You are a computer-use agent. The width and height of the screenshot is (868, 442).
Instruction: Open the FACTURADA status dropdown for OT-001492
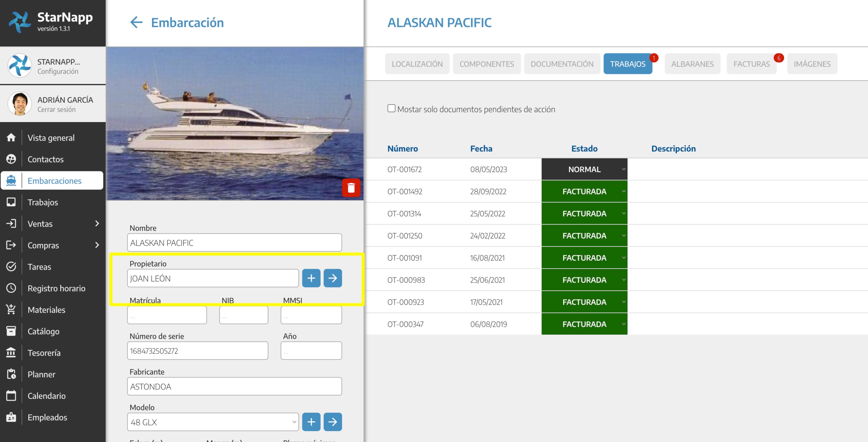pyautogui.click(x=584, y=191)
